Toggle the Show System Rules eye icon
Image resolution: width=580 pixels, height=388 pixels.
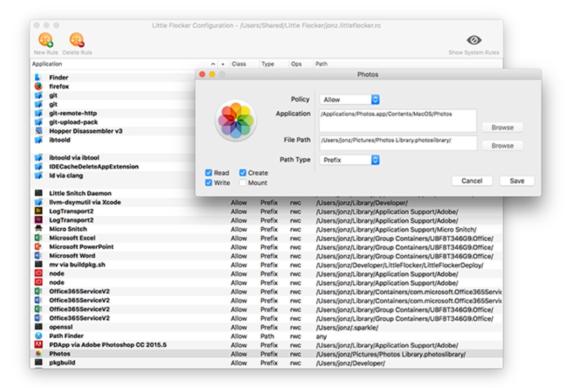click(x=473, y=40)
